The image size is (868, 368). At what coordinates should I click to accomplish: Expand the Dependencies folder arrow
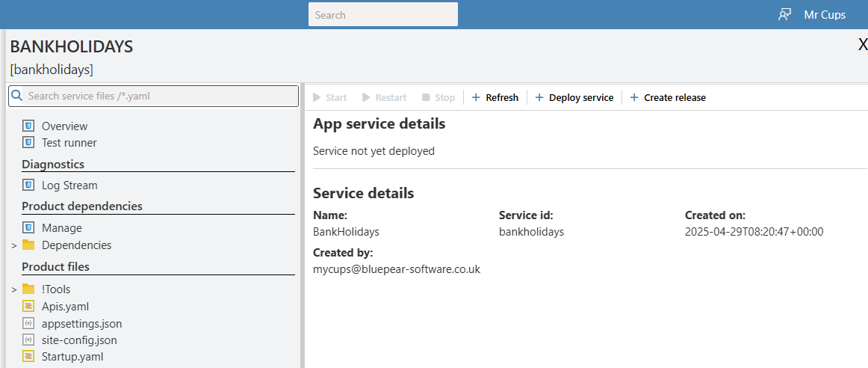[x=13, y=245]
